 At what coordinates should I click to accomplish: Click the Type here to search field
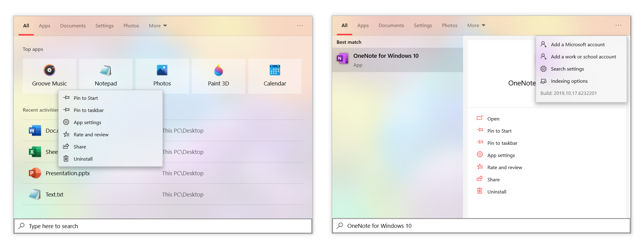pos(163,226)
